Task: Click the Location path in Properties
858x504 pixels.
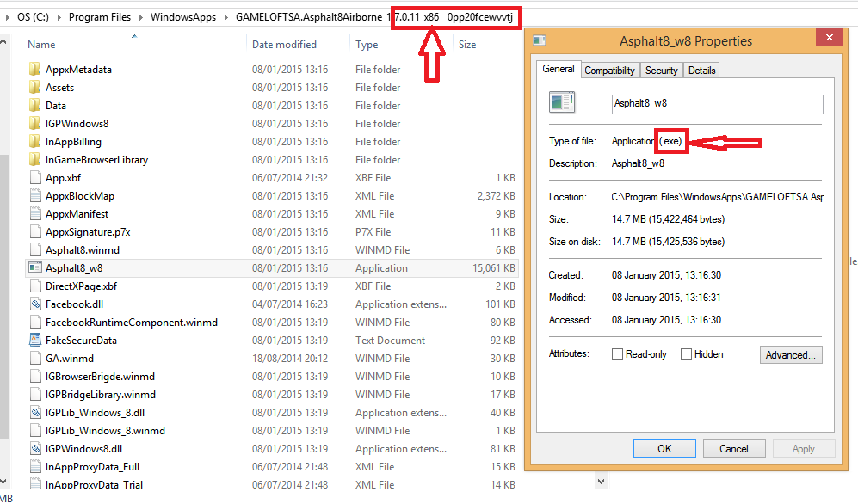Action: coord(718,197)
